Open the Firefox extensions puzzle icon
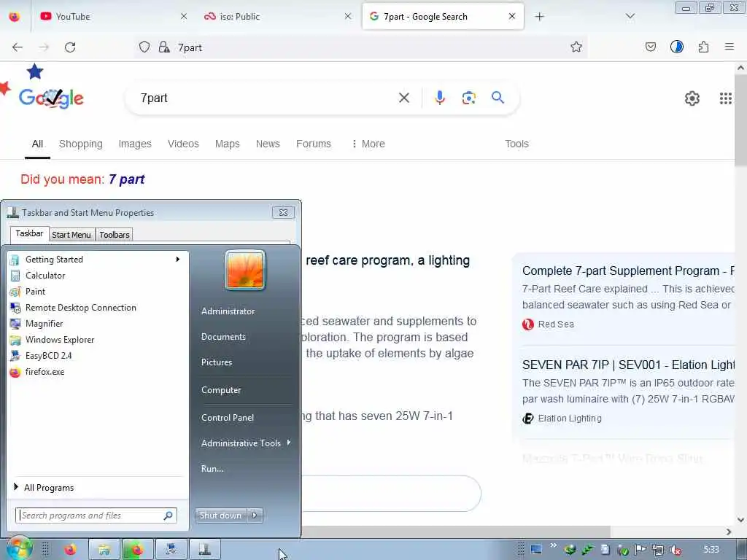Viewport: 747px width, 560px height. 703,47
